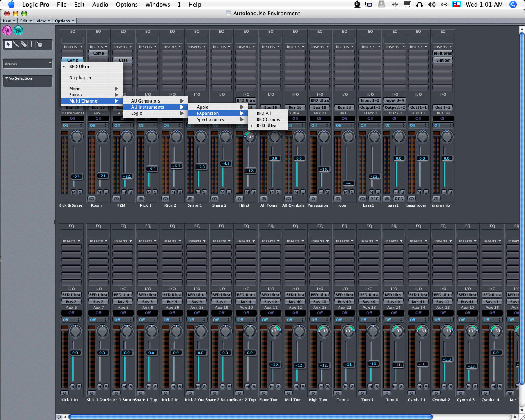Mute the Kick 1 channel
This screenshot has height=420, width=525.
(149, 192)
